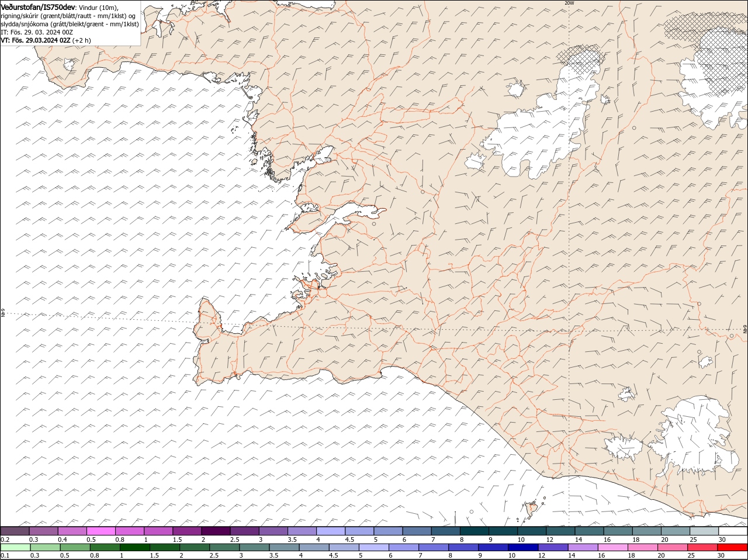
Task: Select the dark teal 8 swatch in the upper legend
Action: click(474, 531)
